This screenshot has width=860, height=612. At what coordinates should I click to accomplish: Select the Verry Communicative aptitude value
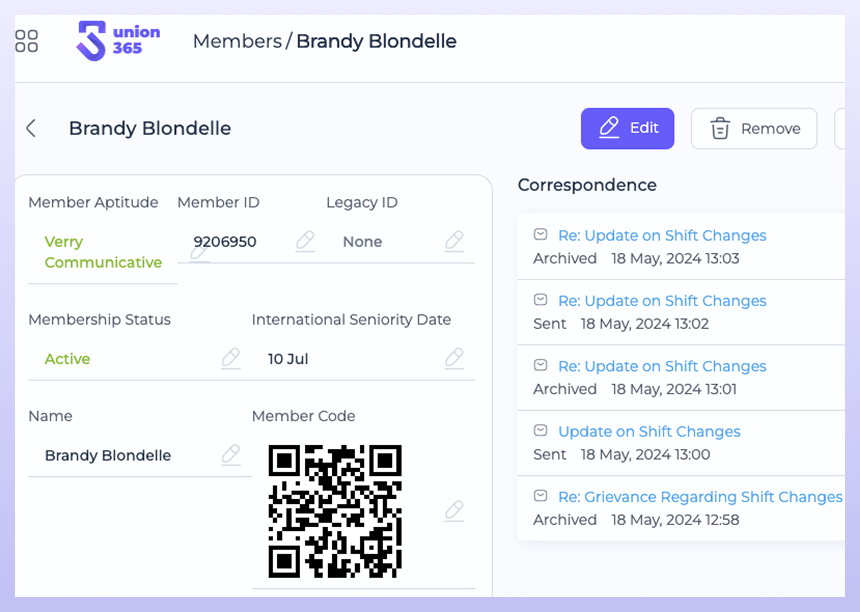[103, 252]
